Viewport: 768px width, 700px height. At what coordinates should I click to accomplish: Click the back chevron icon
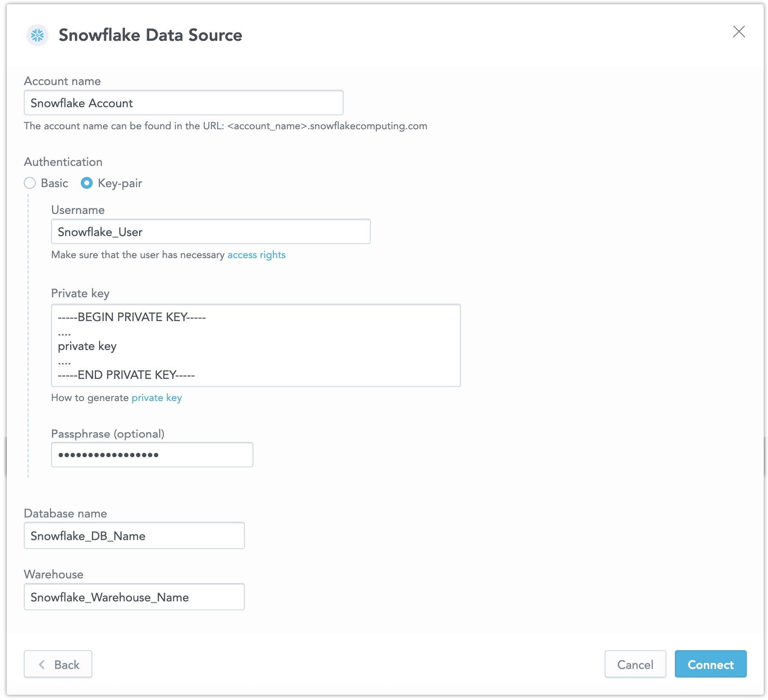tap(43, 664)
